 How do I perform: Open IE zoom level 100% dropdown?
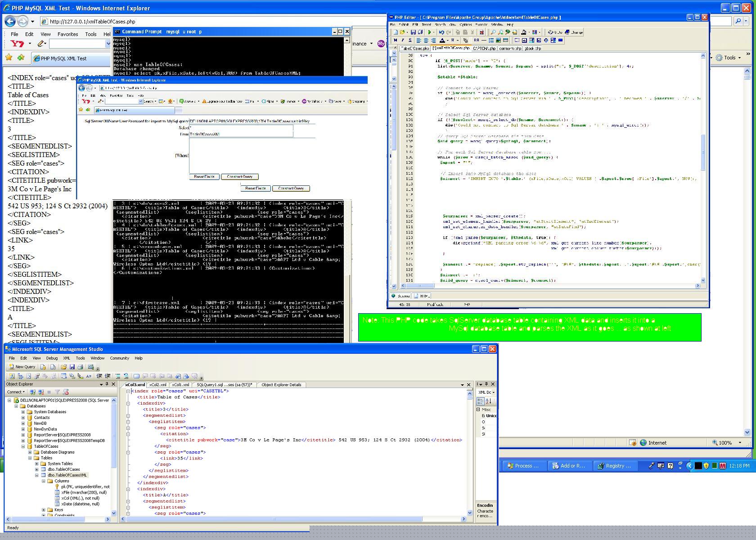(740, 443)
